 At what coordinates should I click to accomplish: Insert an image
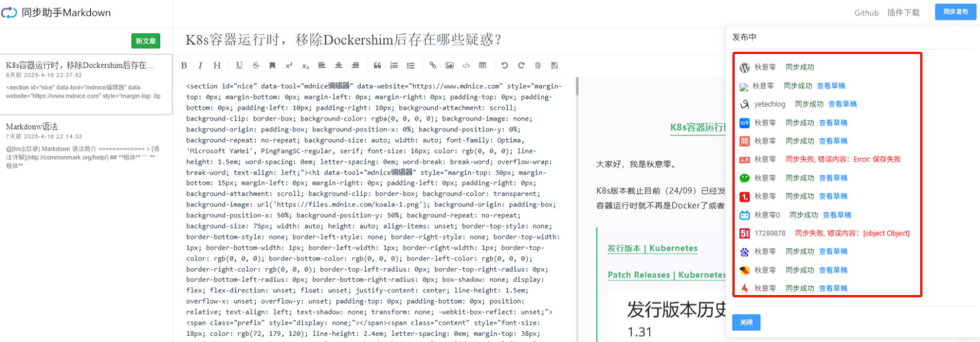(x=450, y=65)
